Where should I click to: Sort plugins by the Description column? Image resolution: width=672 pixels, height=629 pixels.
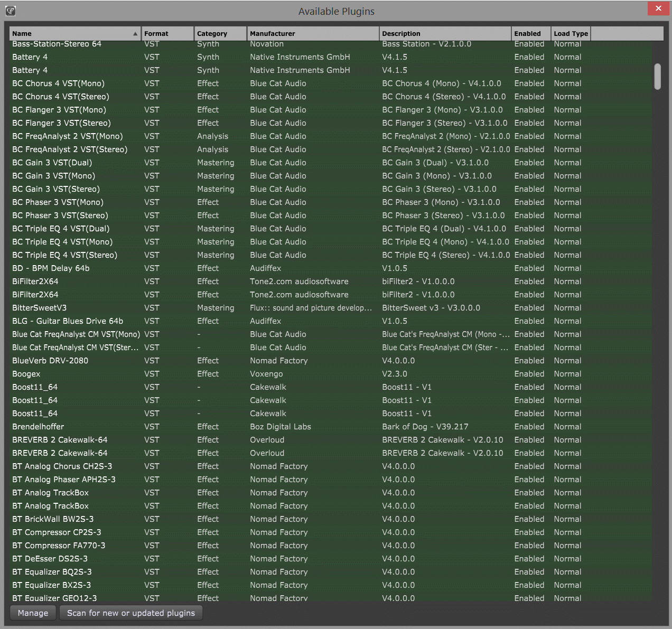tap(402, 33)
